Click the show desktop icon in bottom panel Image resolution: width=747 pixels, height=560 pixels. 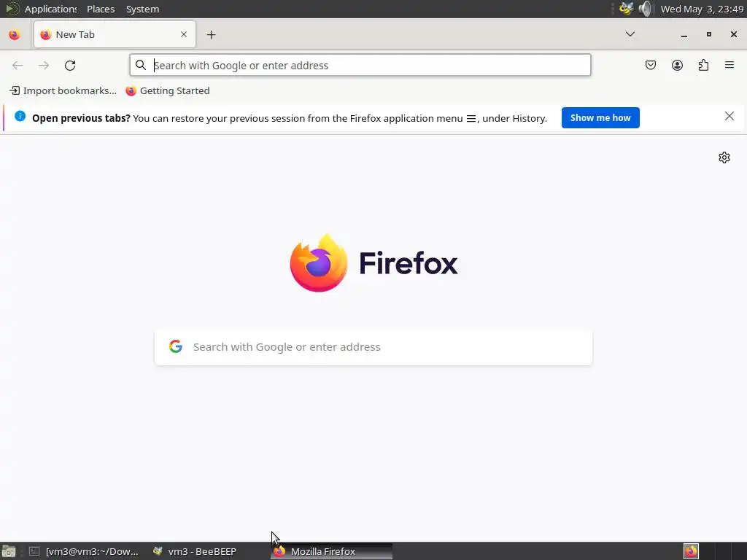[x=9, y=551]
